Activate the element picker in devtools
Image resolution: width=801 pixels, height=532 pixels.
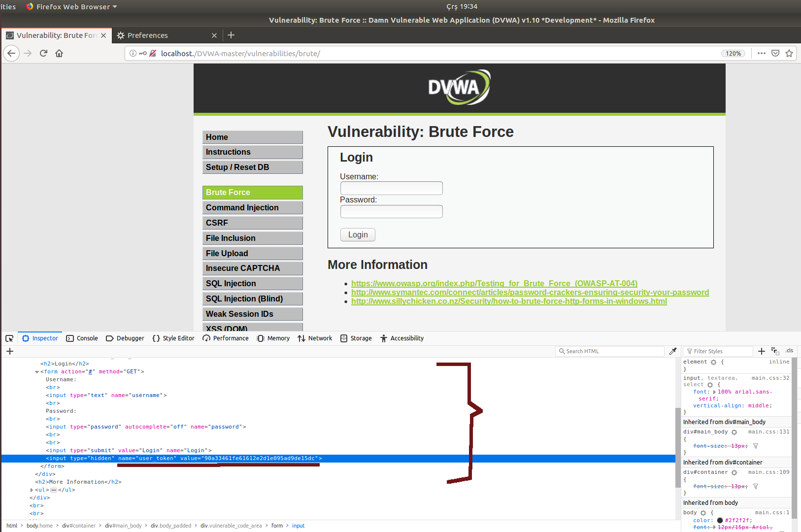[9, 338]
